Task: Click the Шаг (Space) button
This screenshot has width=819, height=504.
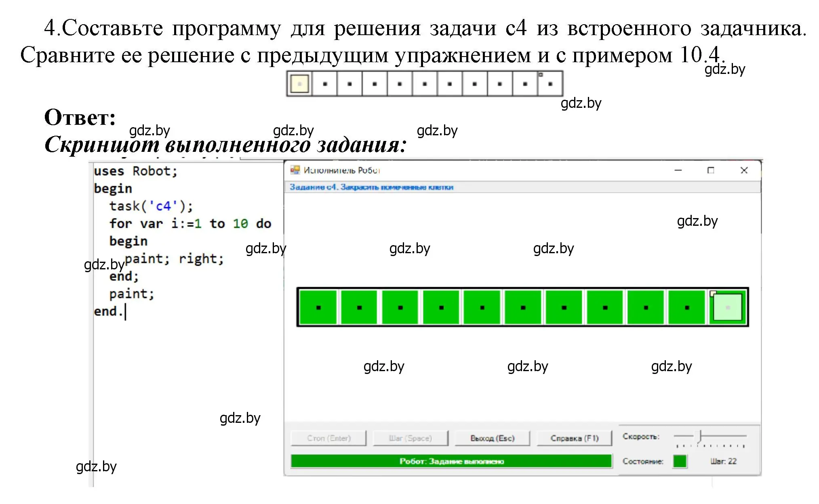Action: 410,438
